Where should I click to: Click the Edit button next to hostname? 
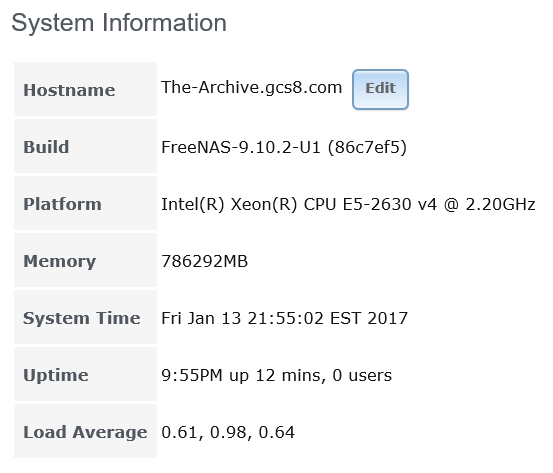(x=380, y=89)
